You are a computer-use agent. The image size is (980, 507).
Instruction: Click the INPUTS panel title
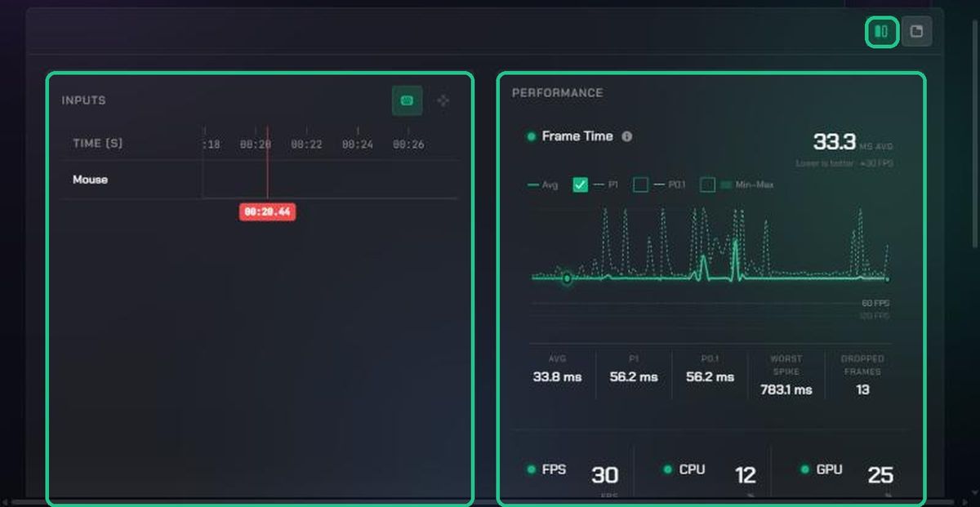83,100
